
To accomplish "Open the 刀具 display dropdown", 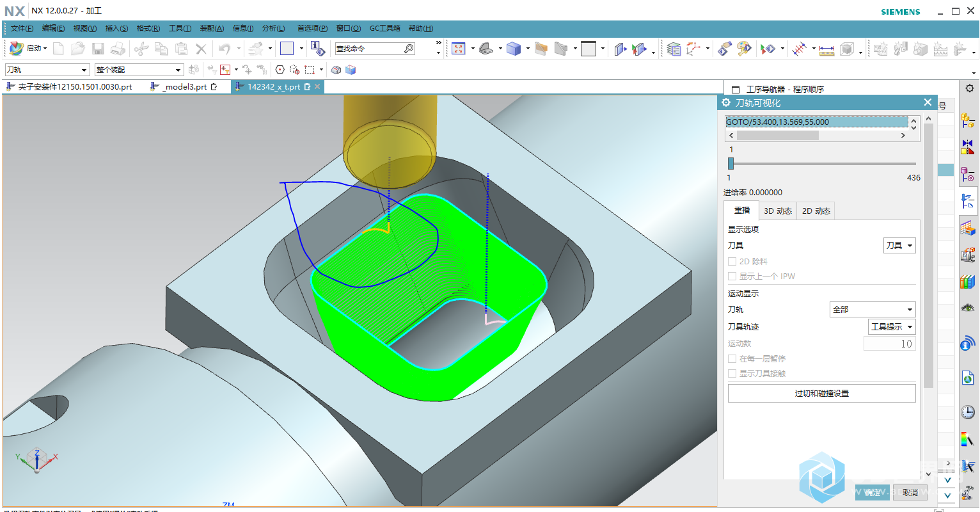I will (x=899, y=245).
